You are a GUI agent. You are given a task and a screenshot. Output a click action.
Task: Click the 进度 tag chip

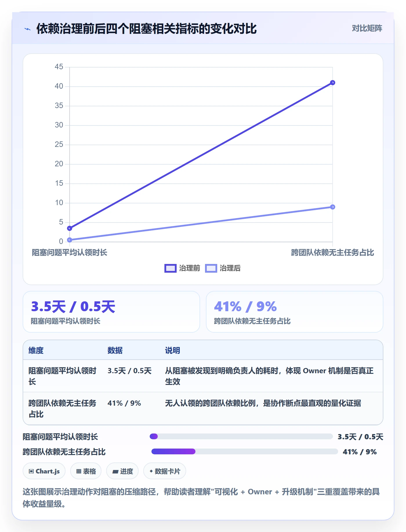(x=122, y=471)
